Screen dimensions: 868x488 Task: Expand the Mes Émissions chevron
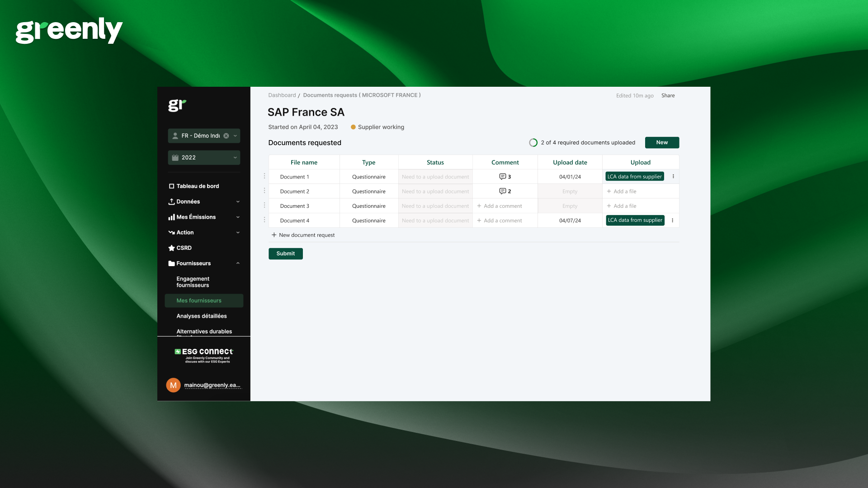coord(238,217)
